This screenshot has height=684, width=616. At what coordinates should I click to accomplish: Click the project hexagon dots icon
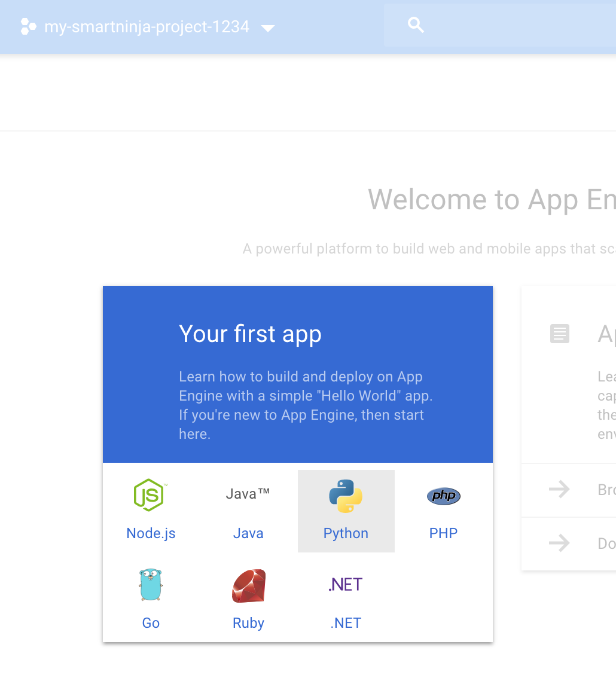pos(28,27)
